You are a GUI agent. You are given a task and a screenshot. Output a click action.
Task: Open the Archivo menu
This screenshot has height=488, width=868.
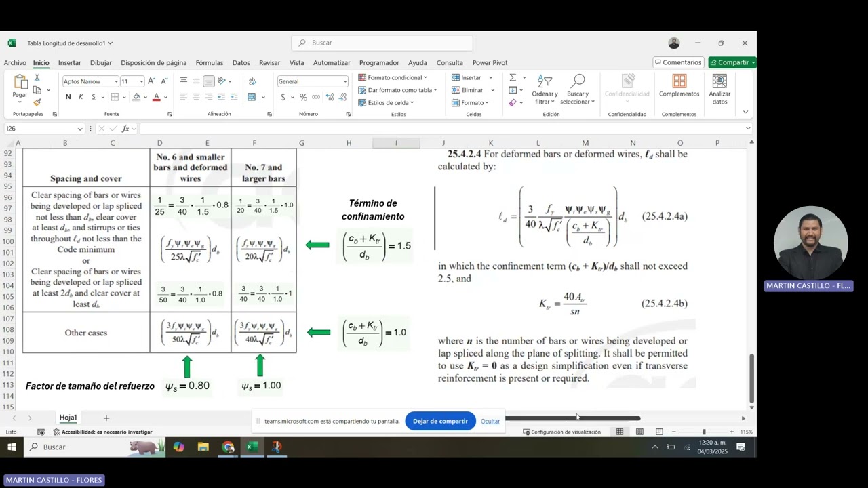coord(15,62)
